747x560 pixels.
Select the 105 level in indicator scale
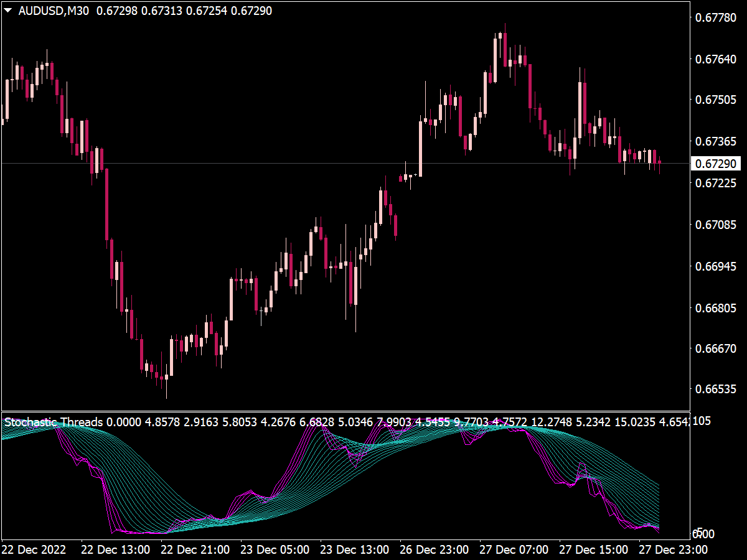click(701, 421)
